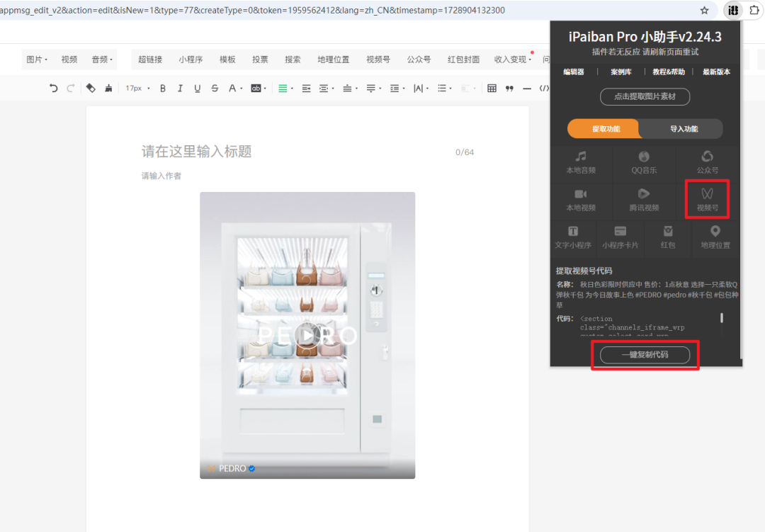Click 超链接 to insert a hyperlink
This screenshot has height=532, width=765.
[150, 60]
